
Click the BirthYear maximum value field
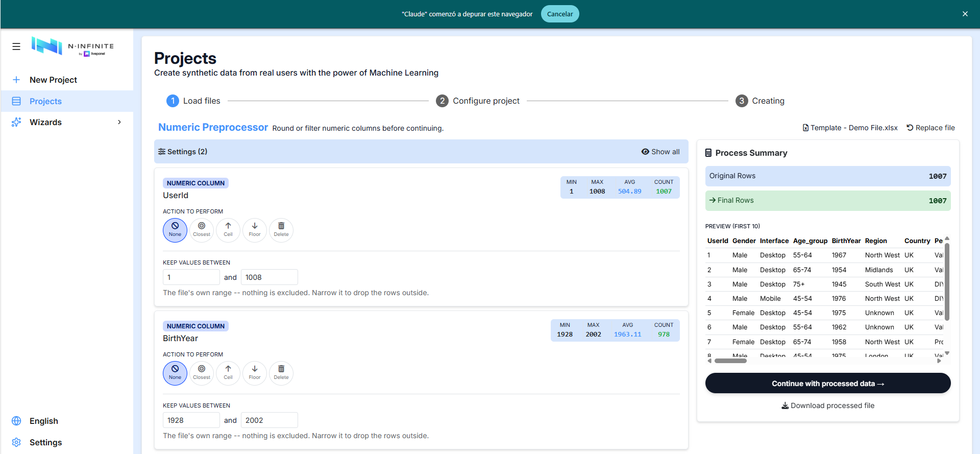click(x=269, y=420)
